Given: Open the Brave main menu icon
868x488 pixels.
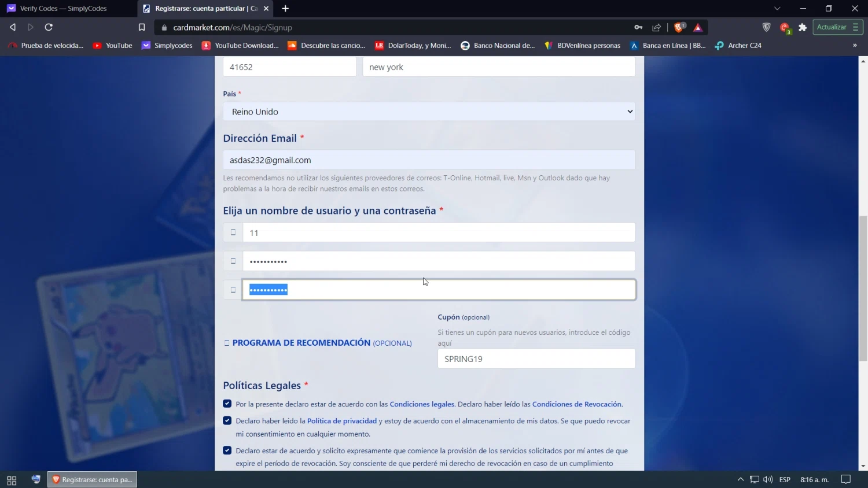Looking at the screenshot, I should pyautogui.click(x=856, y=27).
